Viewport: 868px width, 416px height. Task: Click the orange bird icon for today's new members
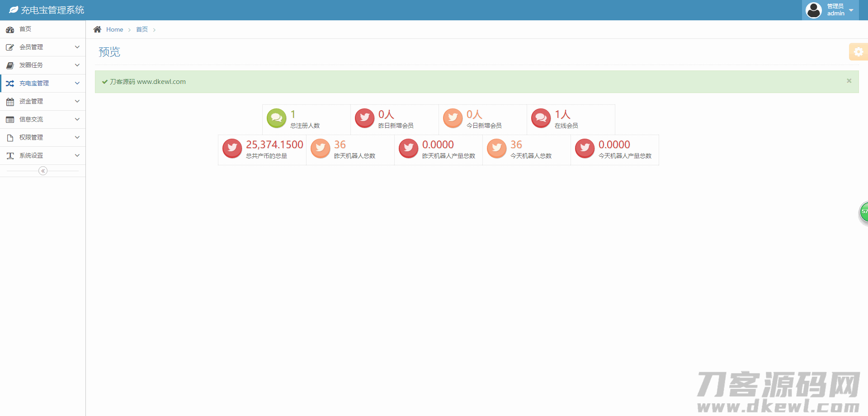coord(453,118)
